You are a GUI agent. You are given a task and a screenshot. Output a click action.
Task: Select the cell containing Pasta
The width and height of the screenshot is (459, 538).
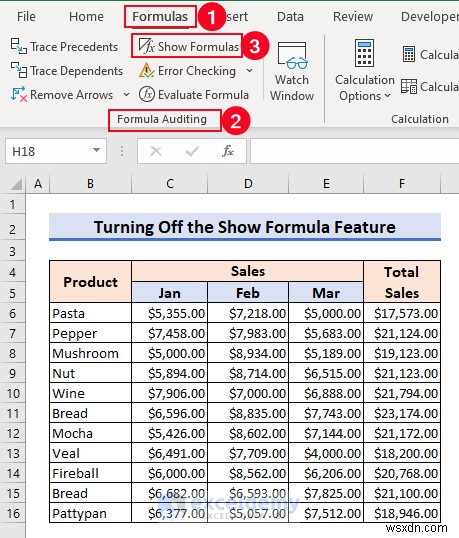[91, 313]
